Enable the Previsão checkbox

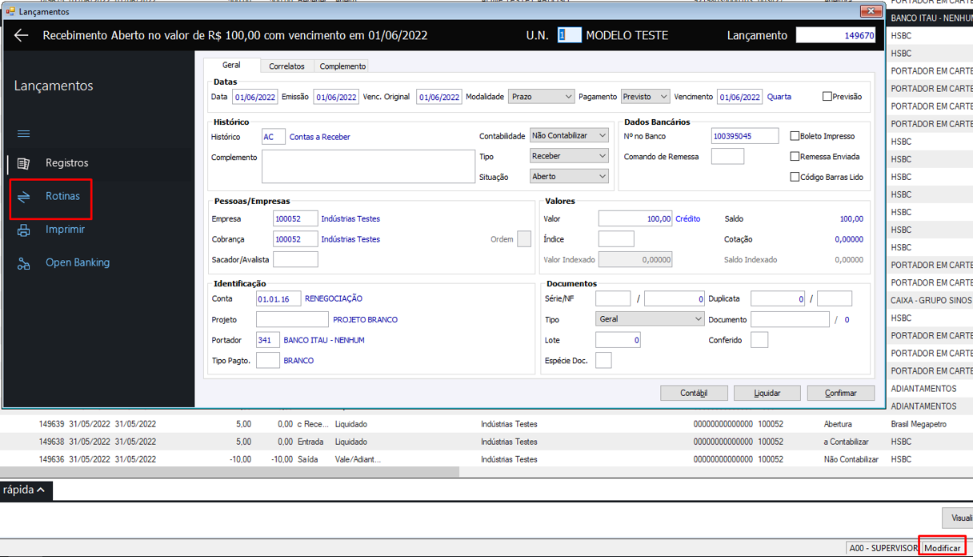coord(827,97)
